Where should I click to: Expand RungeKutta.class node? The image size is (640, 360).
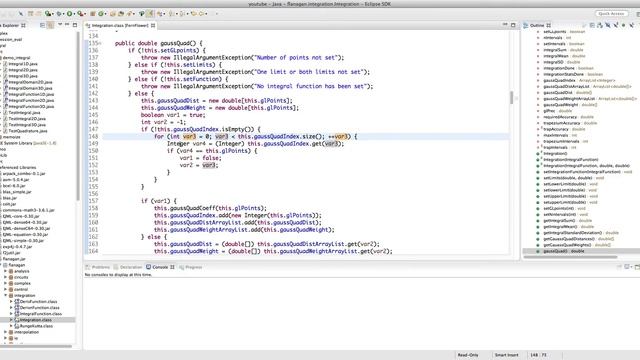pyautogui.click(x=11, y=326)
